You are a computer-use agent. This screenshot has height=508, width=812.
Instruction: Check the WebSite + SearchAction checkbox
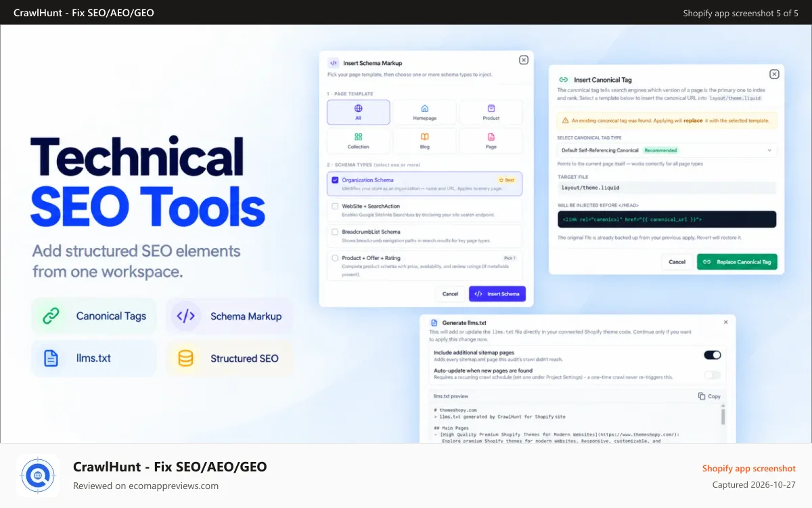[335, 206]
